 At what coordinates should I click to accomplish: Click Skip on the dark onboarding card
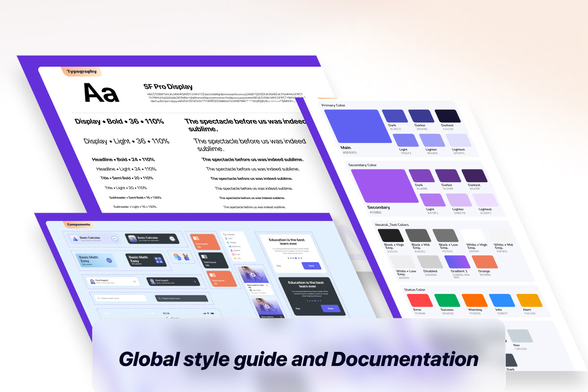(297, 309)
